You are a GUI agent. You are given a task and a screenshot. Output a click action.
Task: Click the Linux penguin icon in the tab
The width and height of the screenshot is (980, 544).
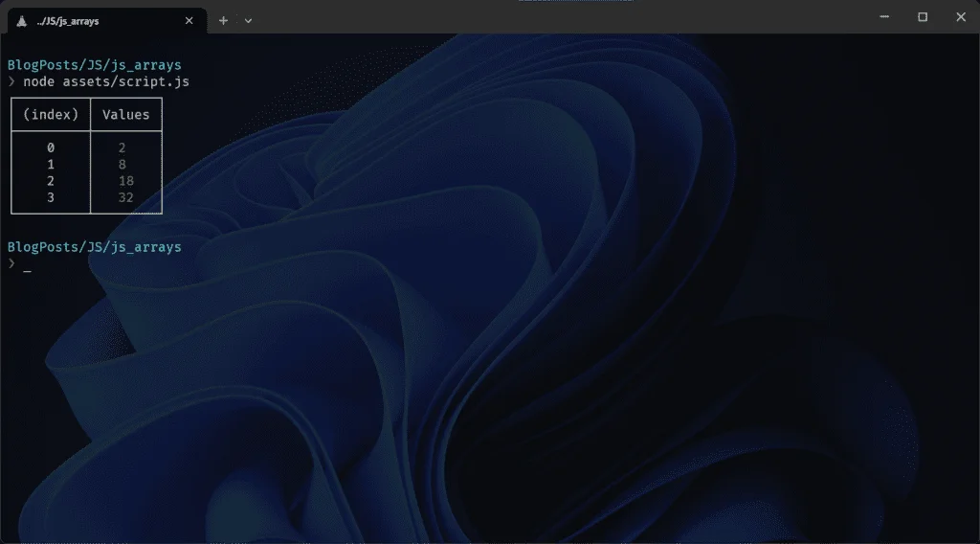point(22,21)
